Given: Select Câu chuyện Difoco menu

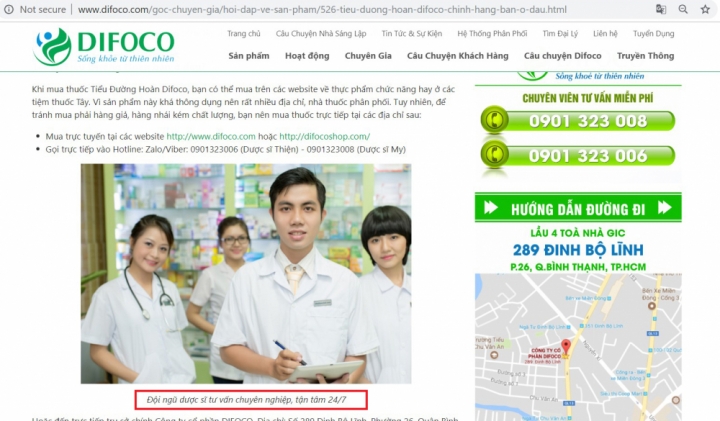Looking at the screenshot, I should pos(562,56).
